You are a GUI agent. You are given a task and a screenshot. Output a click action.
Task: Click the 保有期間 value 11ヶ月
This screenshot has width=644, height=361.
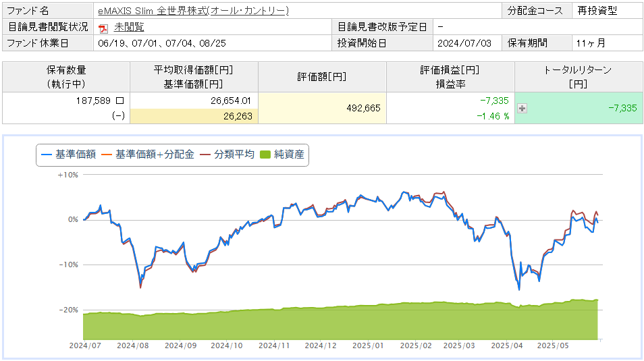point(591,43)
